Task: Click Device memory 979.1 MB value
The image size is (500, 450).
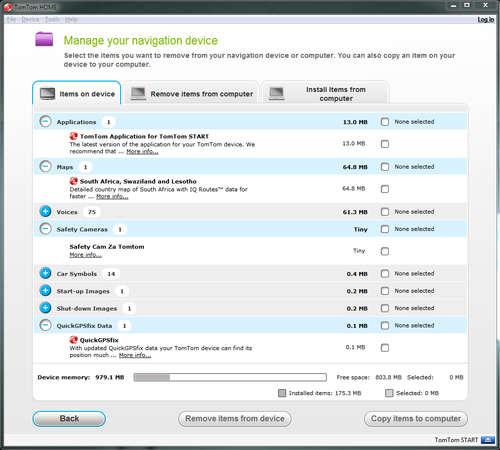Action: (110, 377)
